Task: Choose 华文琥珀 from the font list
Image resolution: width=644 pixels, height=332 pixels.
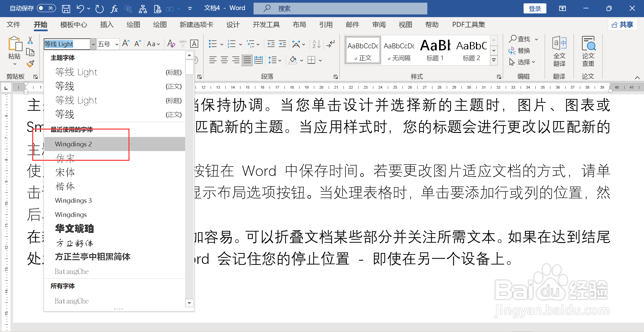Action: pos(115,229)
